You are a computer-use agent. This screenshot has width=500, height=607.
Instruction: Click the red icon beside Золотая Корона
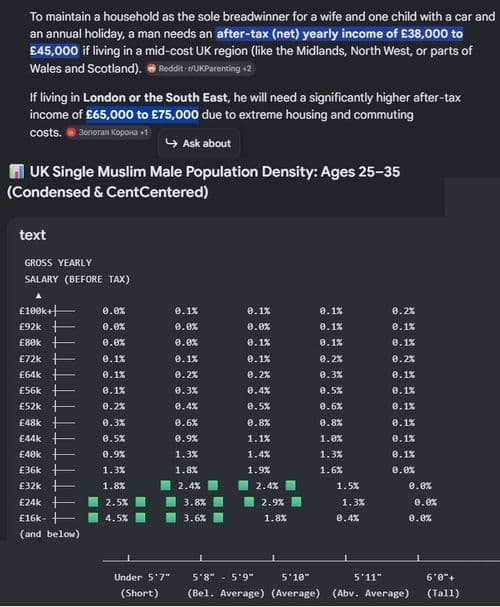[x=71, y=132]
